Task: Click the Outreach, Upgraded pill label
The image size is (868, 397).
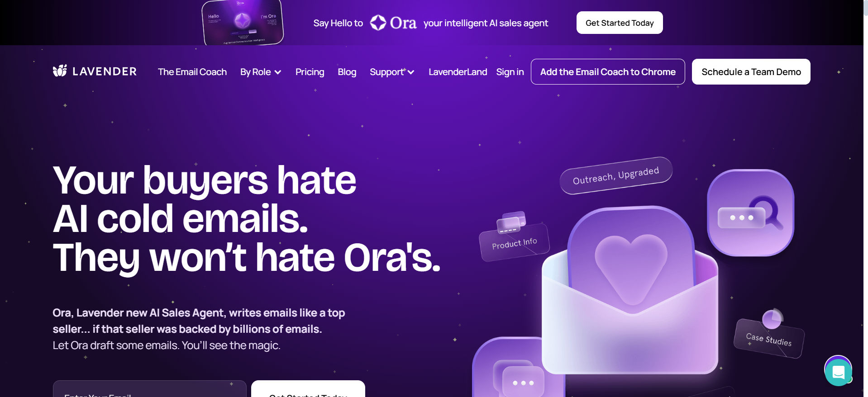Action: click(616, 175)
